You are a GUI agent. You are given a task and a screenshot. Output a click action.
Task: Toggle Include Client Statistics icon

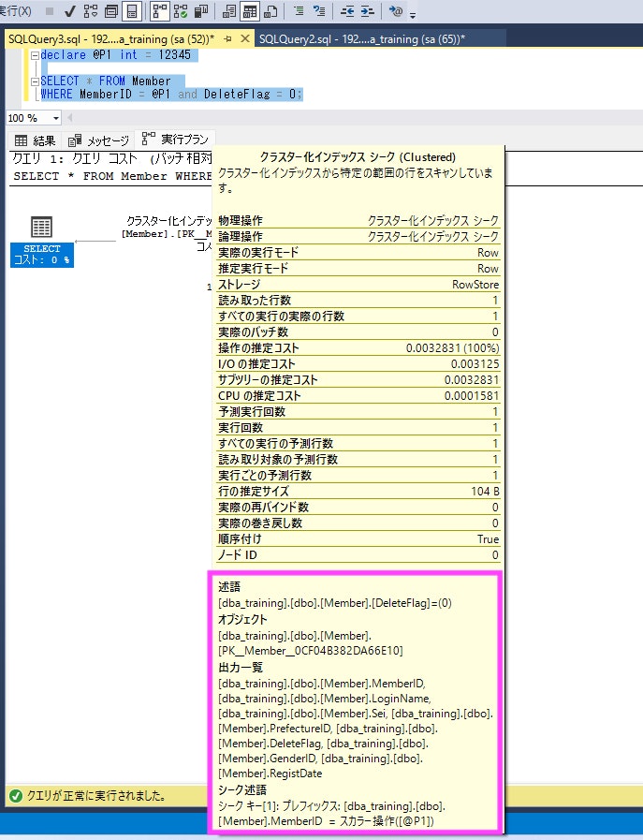pos(201,10)
